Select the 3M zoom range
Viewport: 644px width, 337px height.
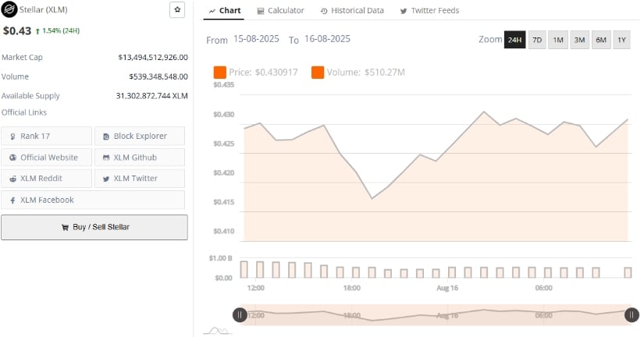pyautogui.click(x=579, y=40)
